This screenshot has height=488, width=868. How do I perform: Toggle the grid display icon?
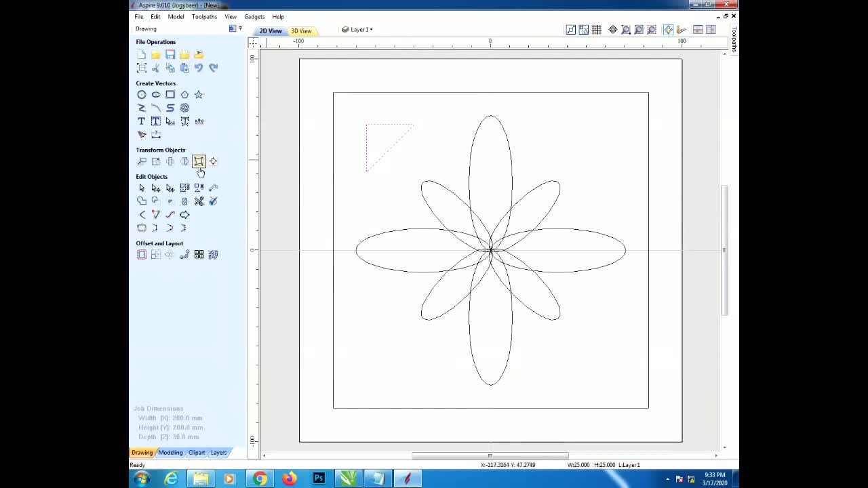pyautogui.click(x=597, y=30)
